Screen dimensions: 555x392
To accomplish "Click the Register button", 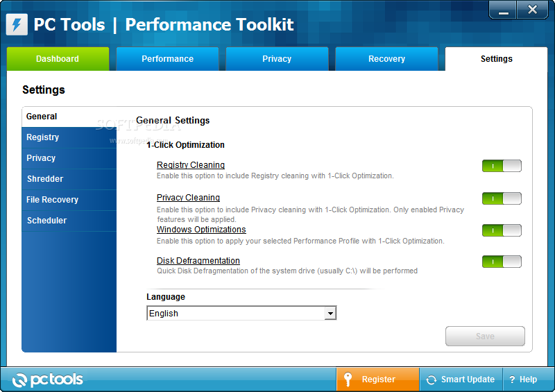I will [377, 380].
